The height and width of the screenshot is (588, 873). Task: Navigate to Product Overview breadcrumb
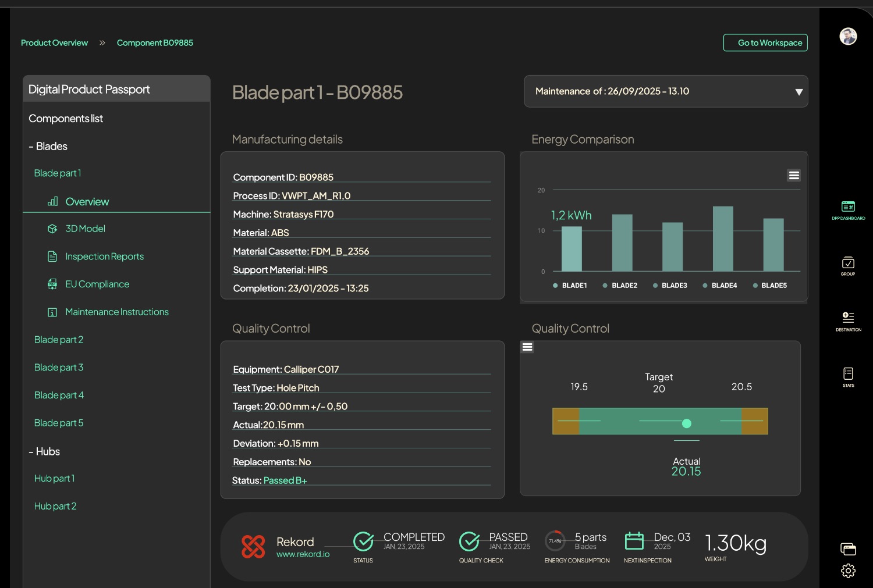pos(54,43)
